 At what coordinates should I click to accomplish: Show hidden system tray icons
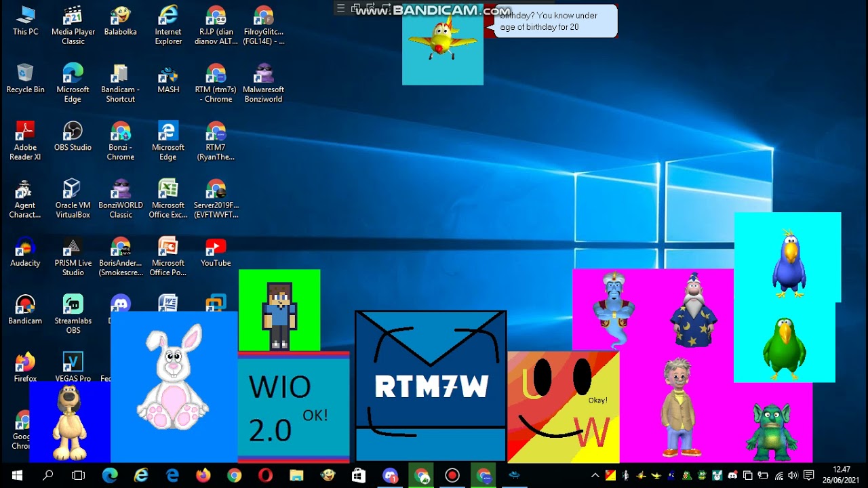point(595,475)
